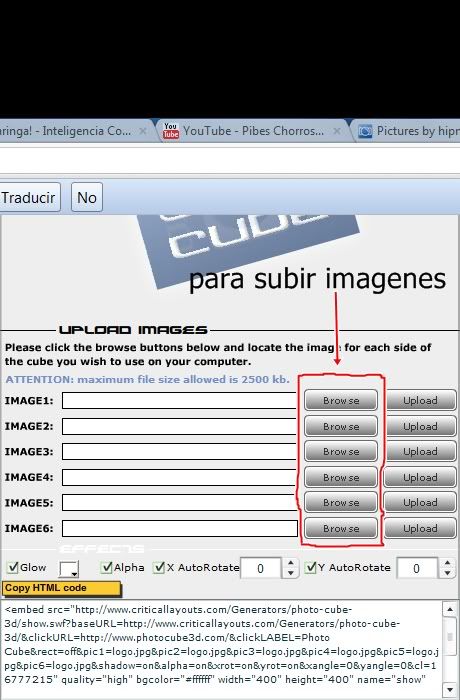Close the YouTube Pibes Chorros tab
Viewport: 460px width, 700px height.
[x=337, y=131]
